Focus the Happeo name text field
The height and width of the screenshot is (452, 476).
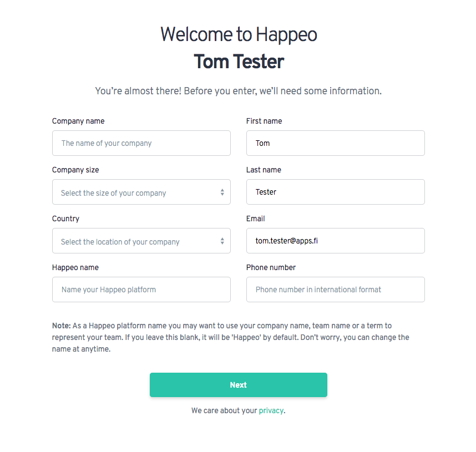(x=141, y=290)
